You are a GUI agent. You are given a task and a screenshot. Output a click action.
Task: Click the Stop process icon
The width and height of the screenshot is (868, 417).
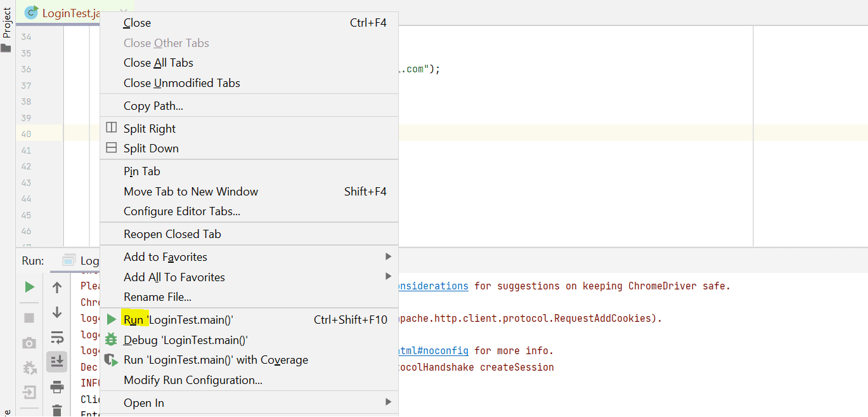point(29,317)
